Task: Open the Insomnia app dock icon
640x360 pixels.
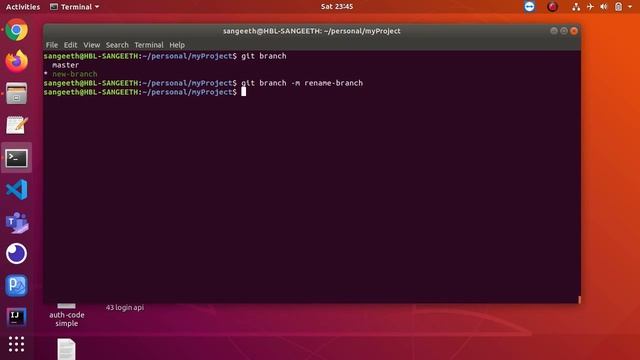Action: click(x=16, y=253)
